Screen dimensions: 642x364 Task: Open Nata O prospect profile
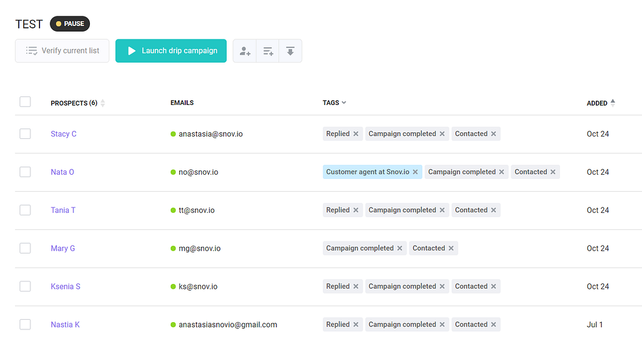(x=63, y=172)
